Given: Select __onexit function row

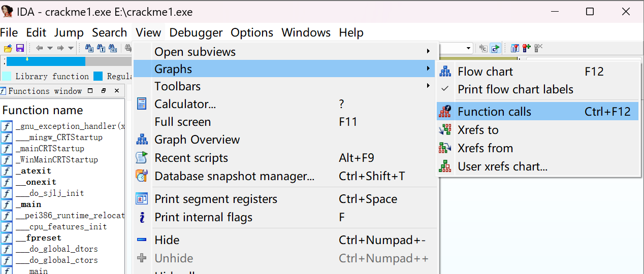Looking at the screenshot, I should (x=62, y=182).
